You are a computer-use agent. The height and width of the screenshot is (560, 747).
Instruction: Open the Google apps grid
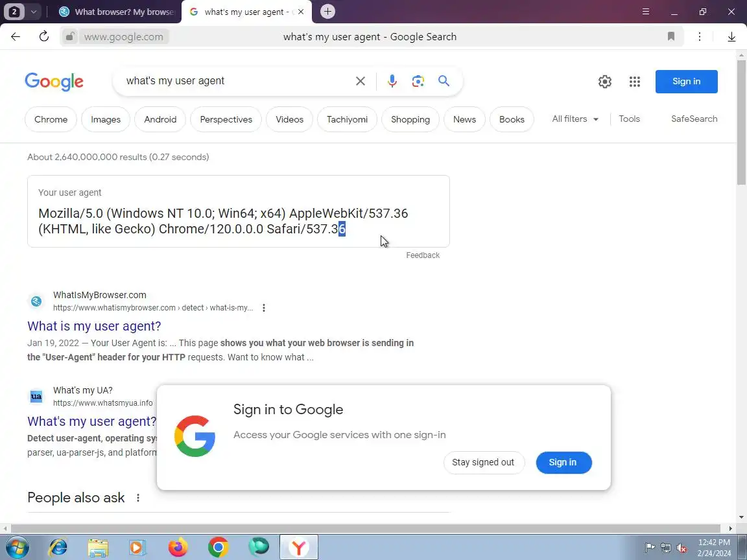[x=635, y=82]
